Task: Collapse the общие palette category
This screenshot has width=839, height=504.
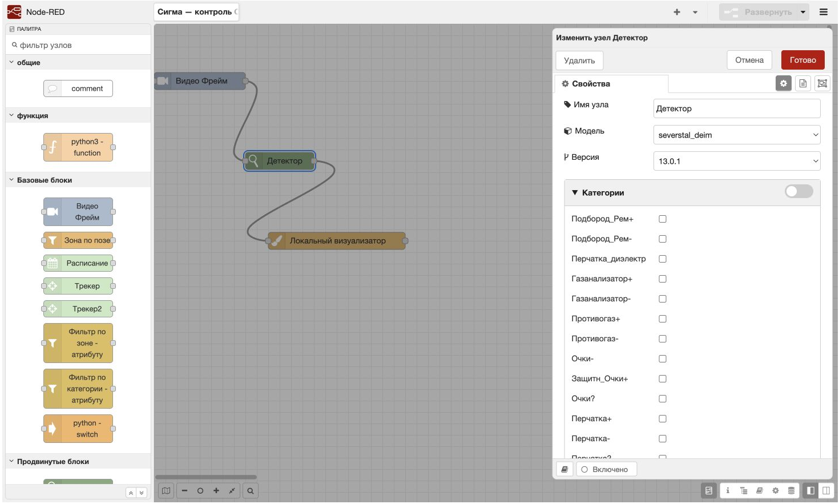Action: [78, 62]
